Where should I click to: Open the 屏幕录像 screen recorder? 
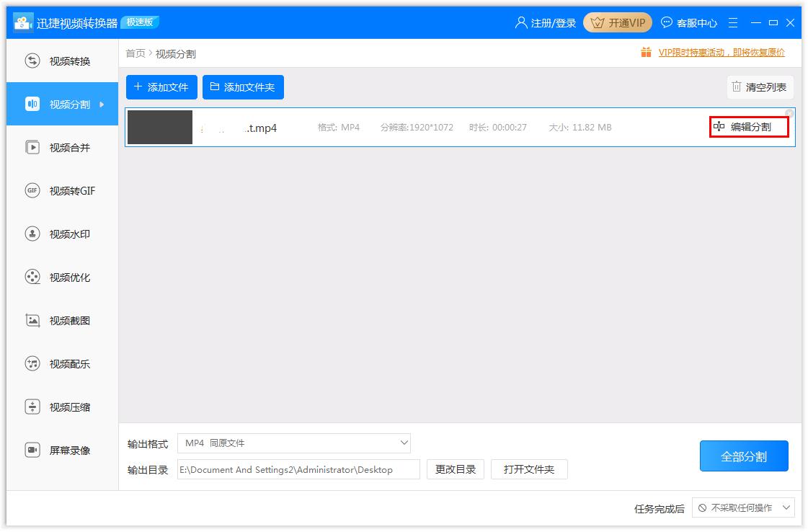point(63,450)
